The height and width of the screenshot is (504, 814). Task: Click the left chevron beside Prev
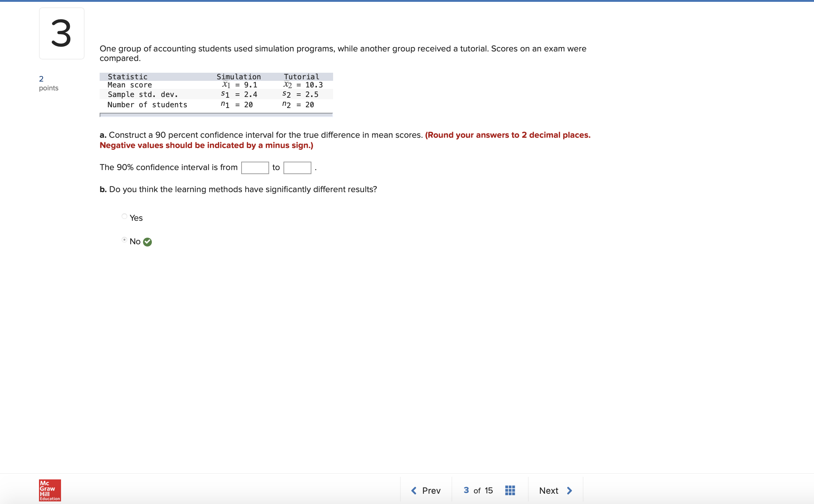click(414, 490)
